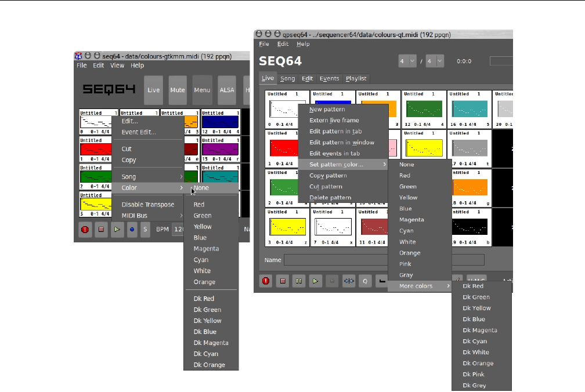Click the blue inward-arrows snap button in qpseq64
The width and height of the screenshot is (585, 392).
[x=349, y=281]
